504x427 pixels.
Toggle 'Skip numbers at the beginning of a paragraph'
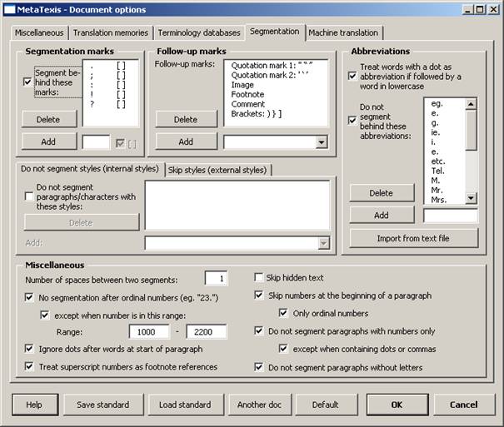coord(258,295)
